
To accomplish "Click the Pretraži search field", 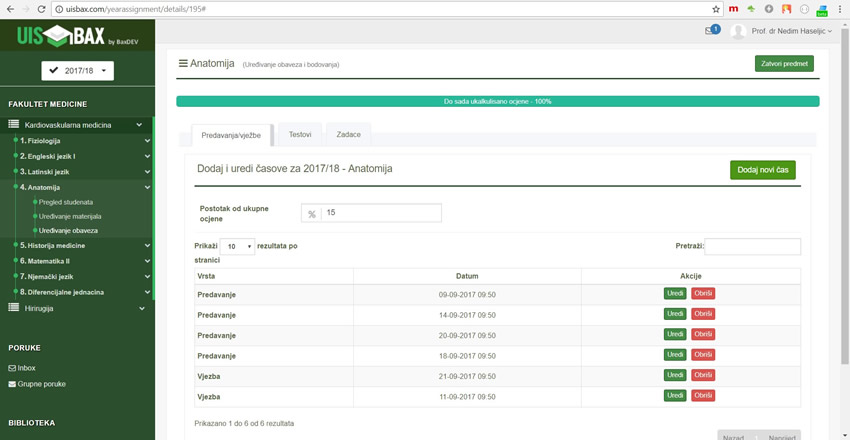I will (x=752, y=246).
